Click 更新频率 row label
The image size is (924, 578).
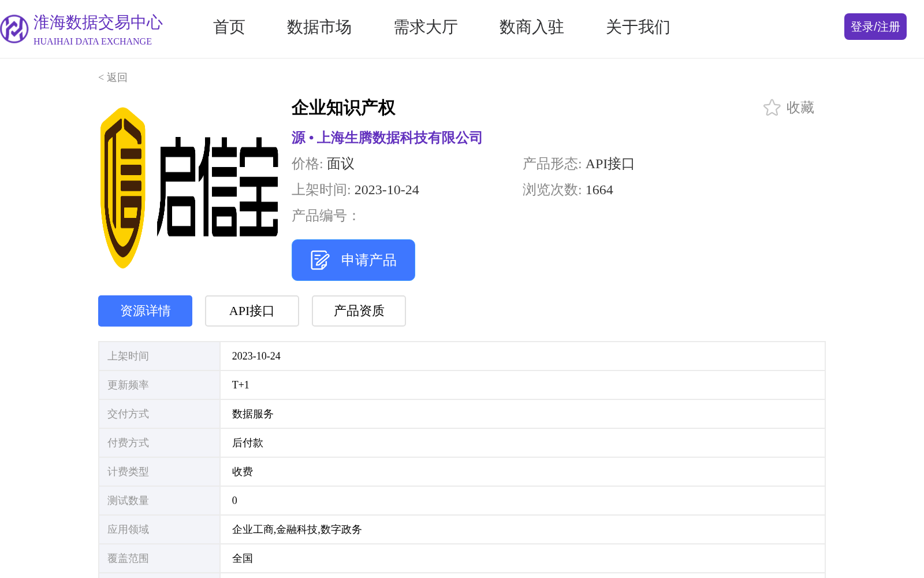tap(128, 385)
